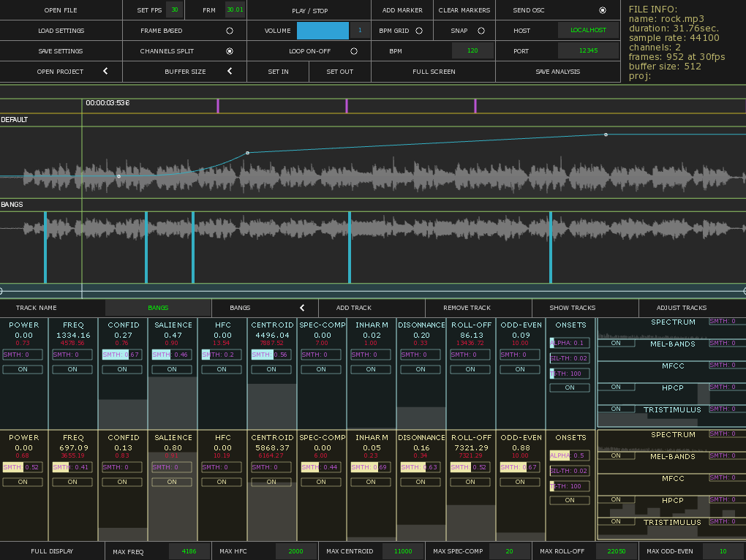The image size is (746, 560).
Task: Click the Max Freq value 4186
Action: point(189,551)
